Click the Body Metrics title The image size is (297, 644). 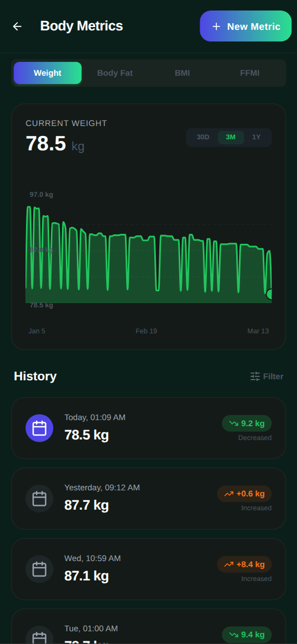[x=81, y=26]
